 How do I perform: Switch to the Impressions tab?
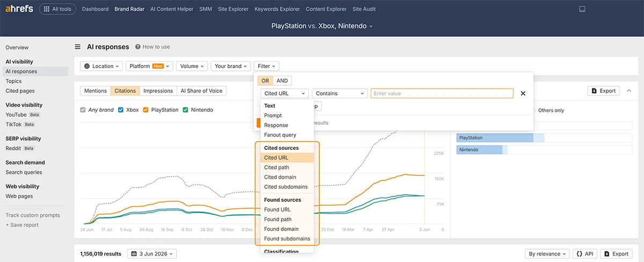(158, 91)
